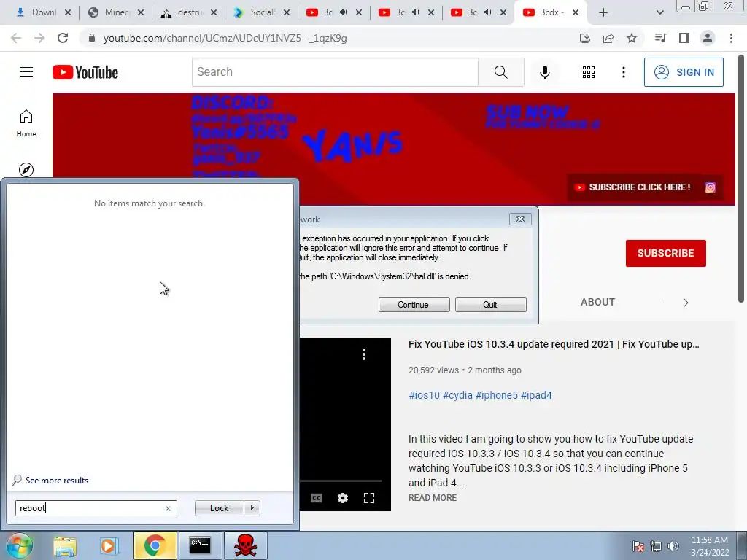Click SUBSCRIBE CLICK HERE banner link
Viewport: 747px width, 560px height.
tap(632, 187)
